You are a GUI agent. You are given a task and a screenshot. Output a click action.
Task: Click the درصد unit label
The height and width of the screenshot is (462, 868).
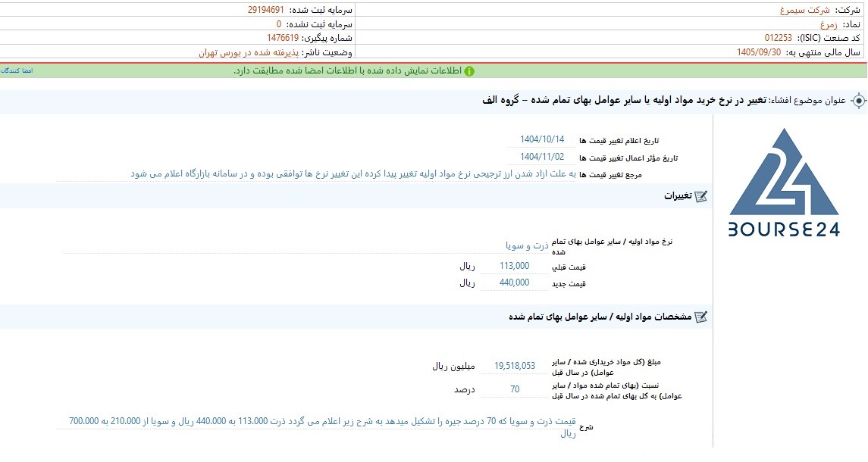coord(465,389)
